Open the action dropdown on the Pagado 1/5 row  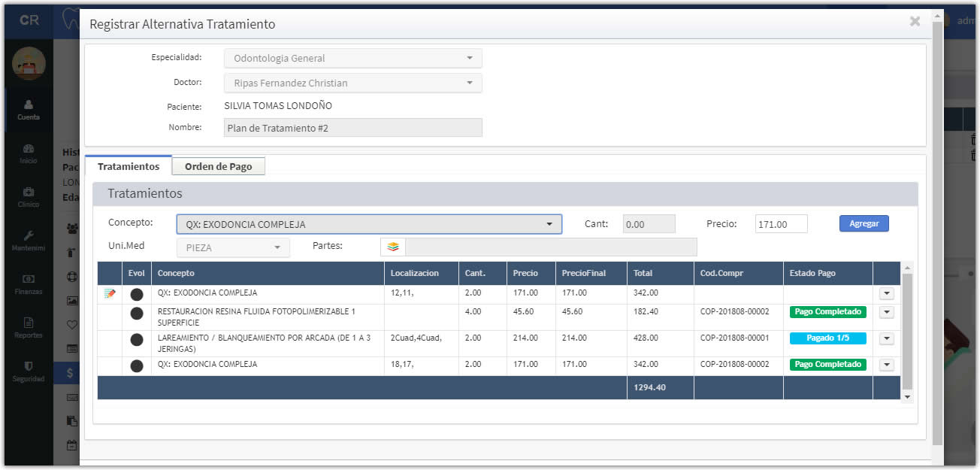point(887,338)
